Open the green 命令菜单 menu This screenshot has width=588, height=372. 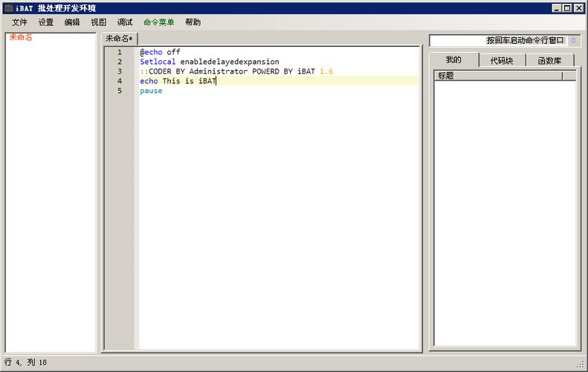159,22
